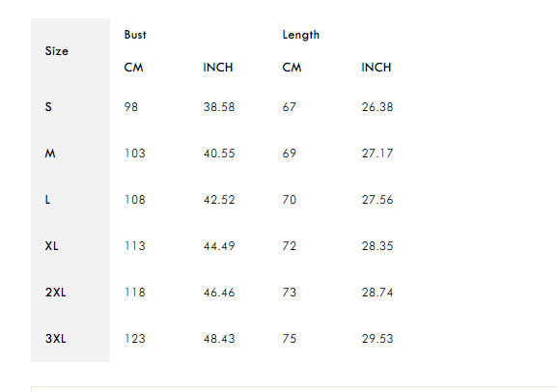This screenshot has height=392, width=557.
Task: Click the bust inch value 48.43
Action: [219, 339]
